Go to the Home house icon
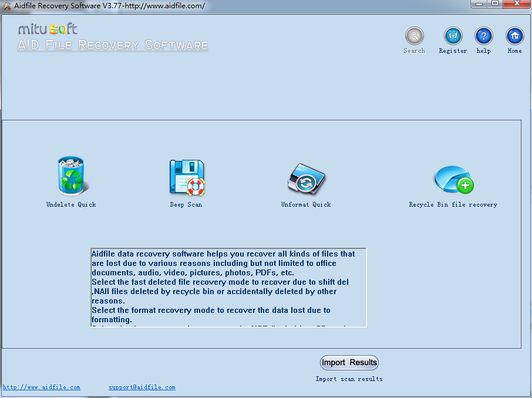 pyautogui.click(x=515, y=36)
